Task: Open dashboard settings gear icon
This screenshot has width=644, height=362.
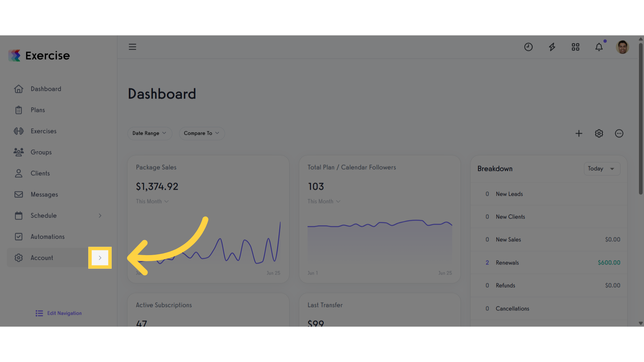Action: point(599,133)
